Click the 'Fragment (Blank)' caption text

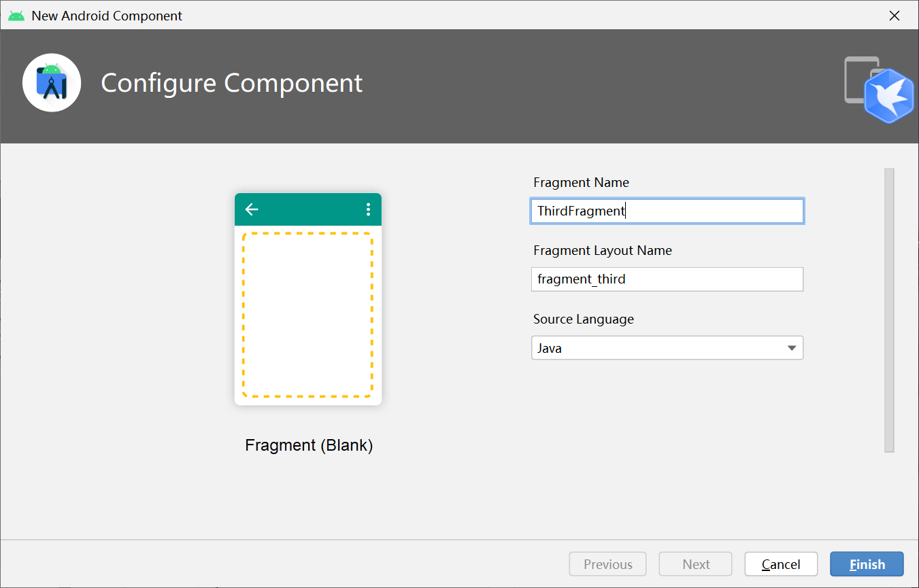pos(309,445)
